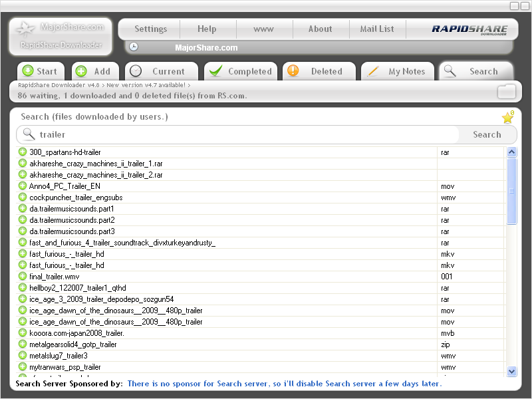
Task: Select the 300_spartans-hd-trailer file name
Action: (65, 152)
